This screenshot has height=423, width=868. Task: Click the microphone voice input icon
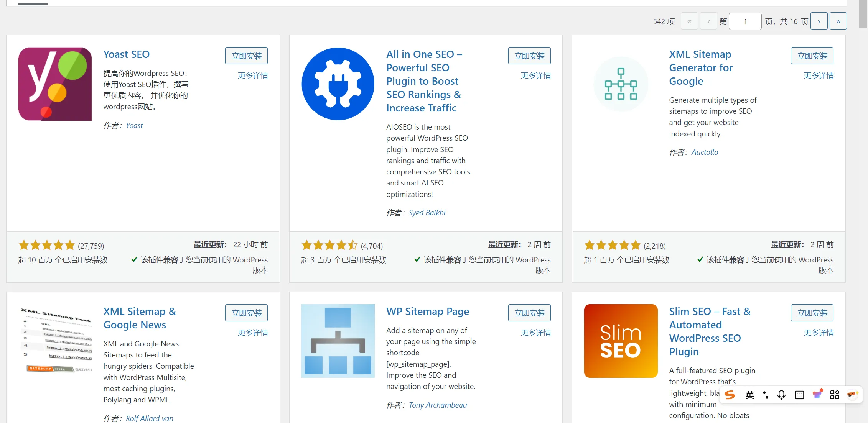781,395
